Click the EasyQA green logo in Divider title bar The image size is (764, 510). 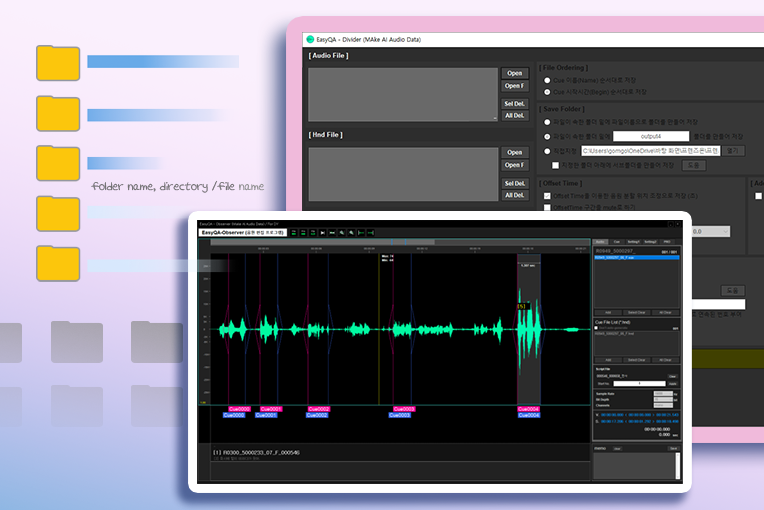(310, 39)
